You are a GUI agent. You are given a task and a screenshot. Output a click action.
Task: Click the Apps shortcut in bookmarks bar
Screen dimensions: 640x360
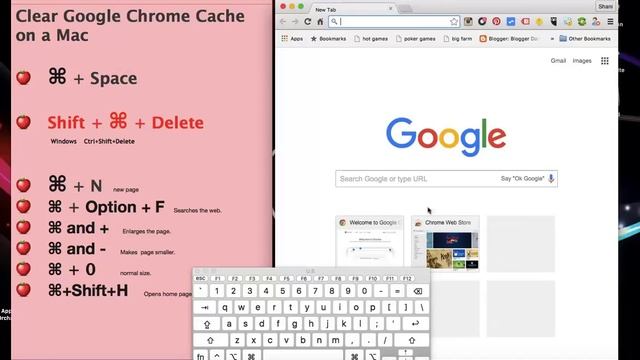tap(292, 39)
